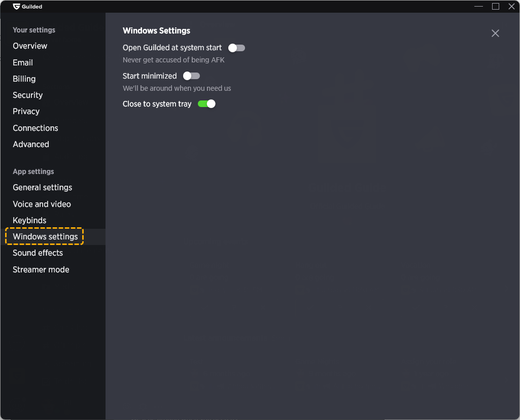The width and height of the screenshot is (520, 420).
Task: Open Voice and video settings
Action: coord(42,204)
